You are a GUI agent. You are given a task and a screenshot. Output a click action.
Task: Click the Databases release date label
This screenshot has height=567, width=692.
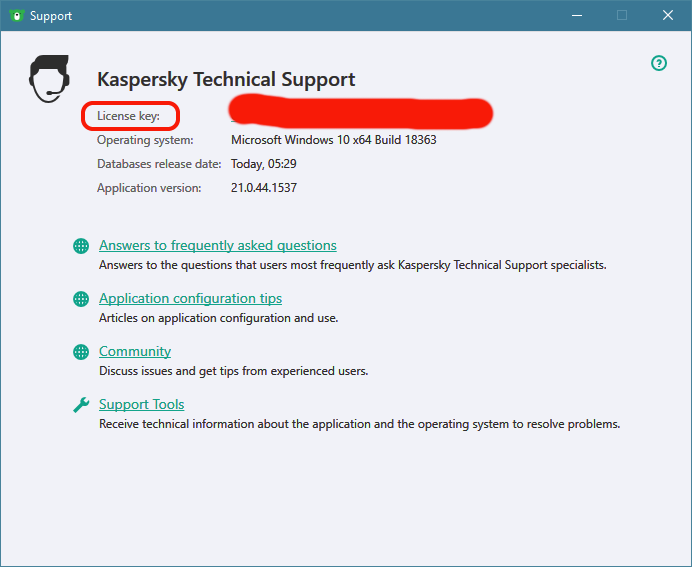[159, 164]
